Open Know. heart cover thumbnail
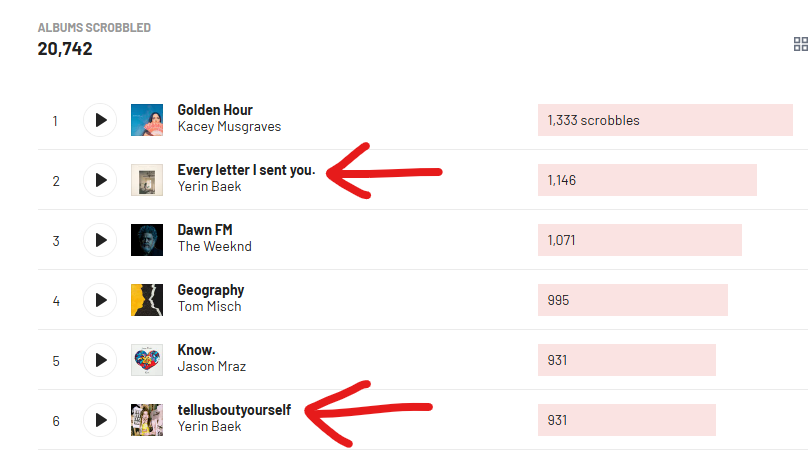Viewport: 808px width, 454px height. click(x=147, y=360)
